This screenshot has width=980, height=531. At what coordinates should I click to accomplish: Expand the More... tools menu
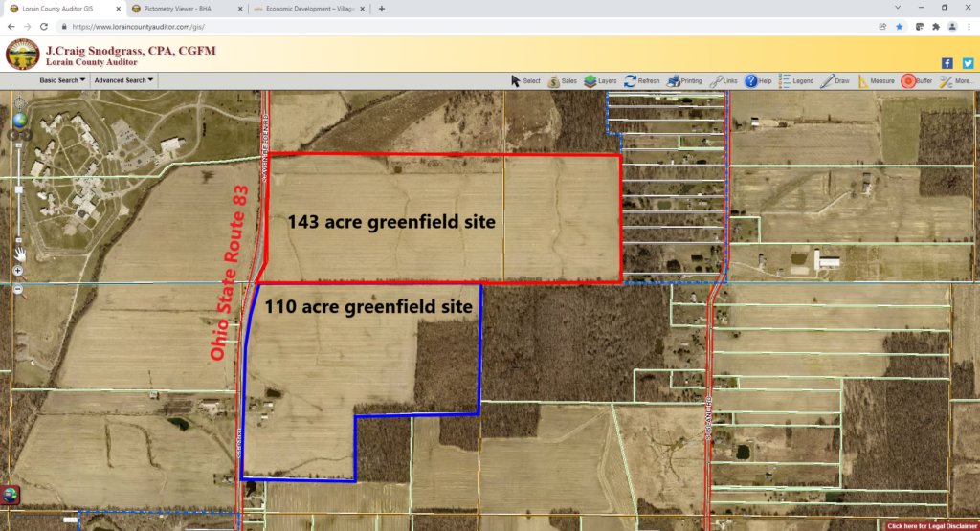pos(957,81)
